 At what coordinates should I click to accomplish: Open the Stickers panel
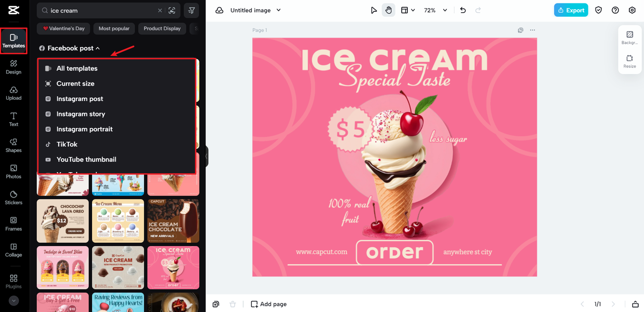coord(14,198)
